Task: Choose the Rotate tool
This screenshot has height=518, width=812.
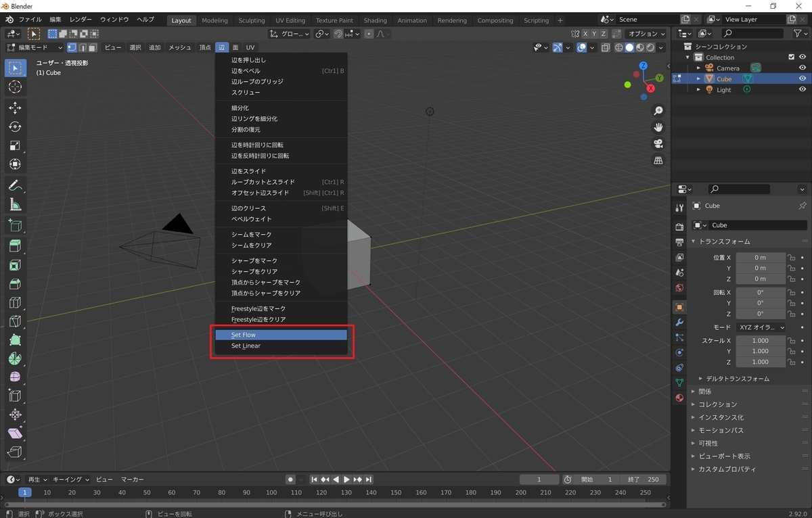Action: (15, 126)
